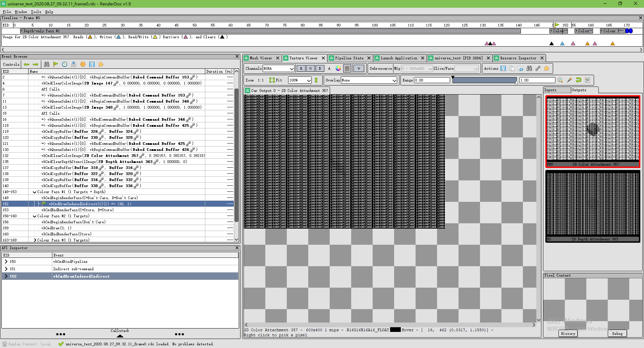Switch to the Pipeline State tab
This screenshot has height=348, width=644.
(349, 58)
